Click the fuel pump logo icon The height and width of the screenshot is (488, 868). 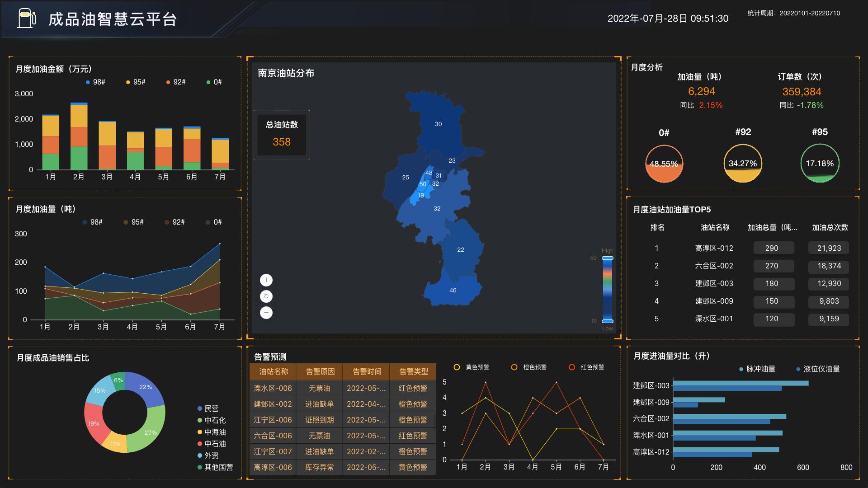26,18
